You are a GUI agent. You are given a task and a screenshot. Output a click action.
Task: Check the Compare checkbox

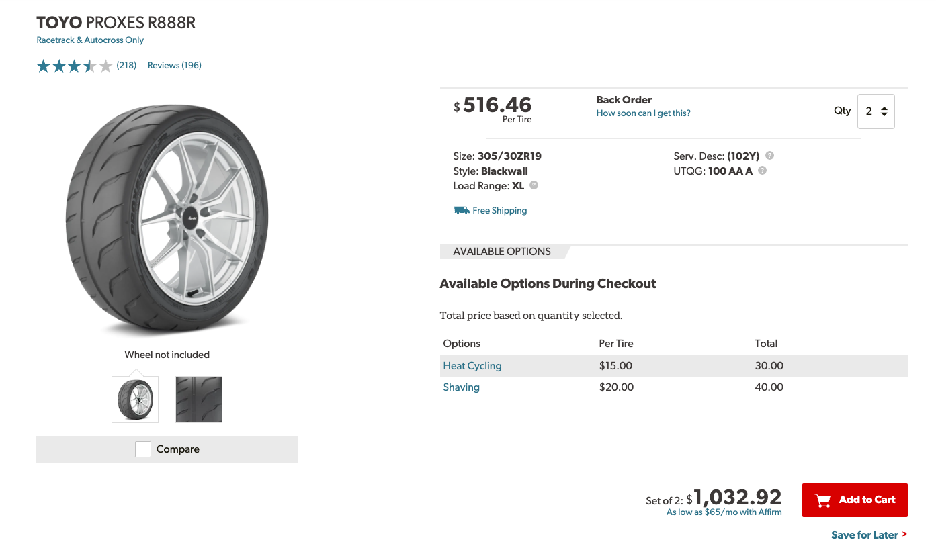tap(143, 449)
